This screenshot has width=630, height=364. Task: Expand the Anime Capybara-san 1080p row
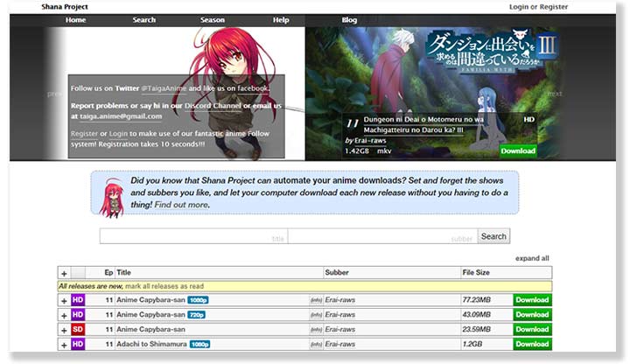pyautogui.click(x=64, y=300)
